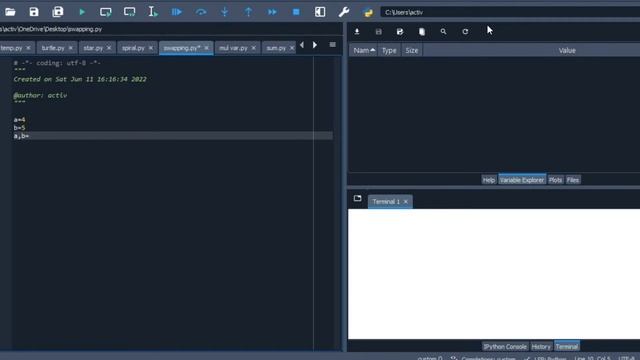
Task: Sort variables by the Name column
Action: click(x=363, y=50)
